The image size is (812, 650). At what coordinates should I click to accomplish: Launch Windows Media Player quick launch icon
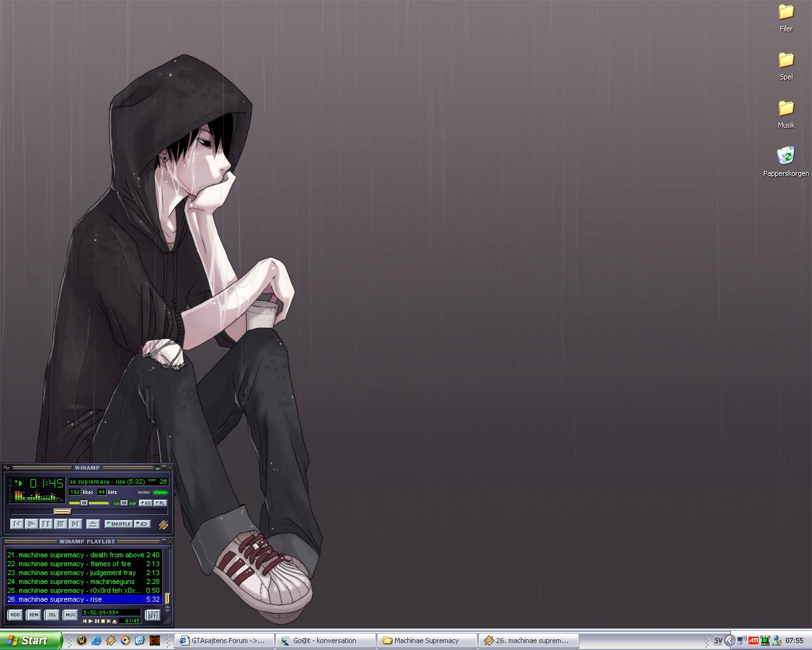tap(125, 640)
